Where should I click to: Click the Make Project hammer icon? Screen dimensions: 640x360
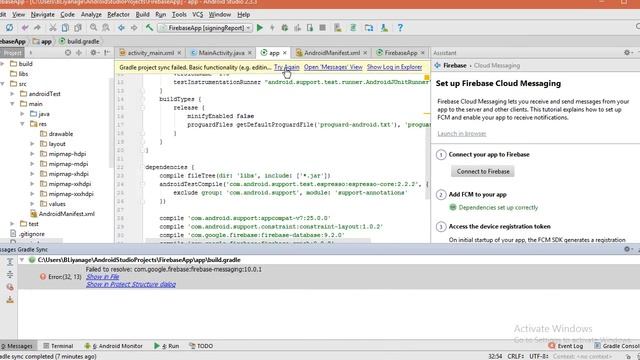pyautogui.click(x=149, y=28)
